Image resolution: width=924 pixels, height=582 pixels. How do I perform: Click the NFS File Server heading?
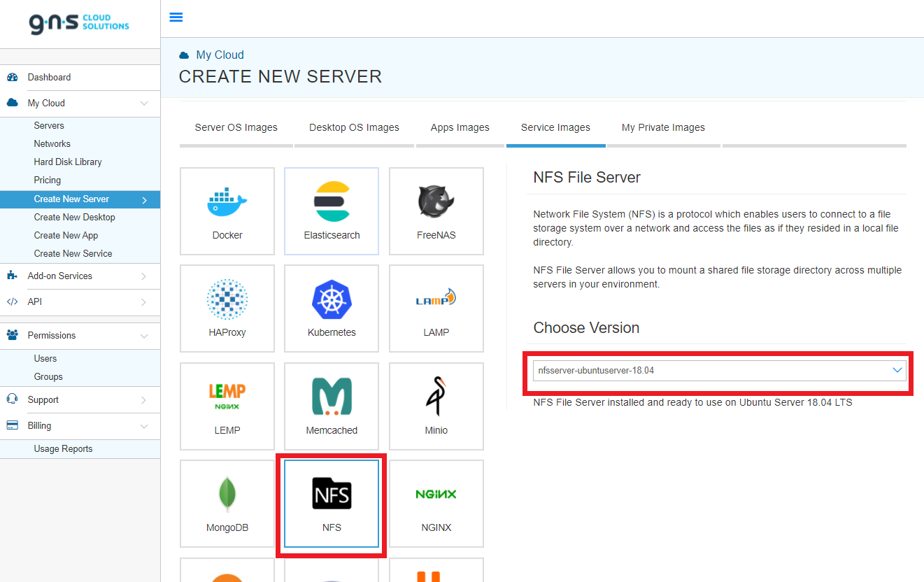(587, 178)
